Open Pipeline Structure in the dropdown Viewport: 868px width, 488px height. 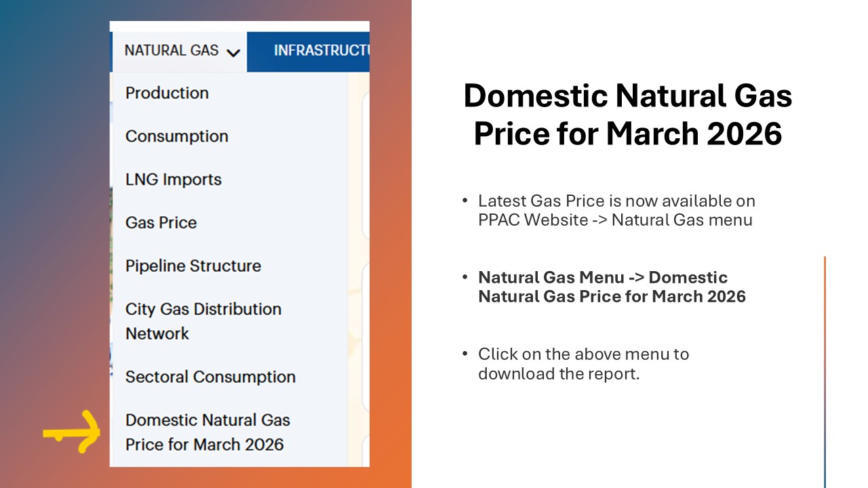tap(193, 266)
